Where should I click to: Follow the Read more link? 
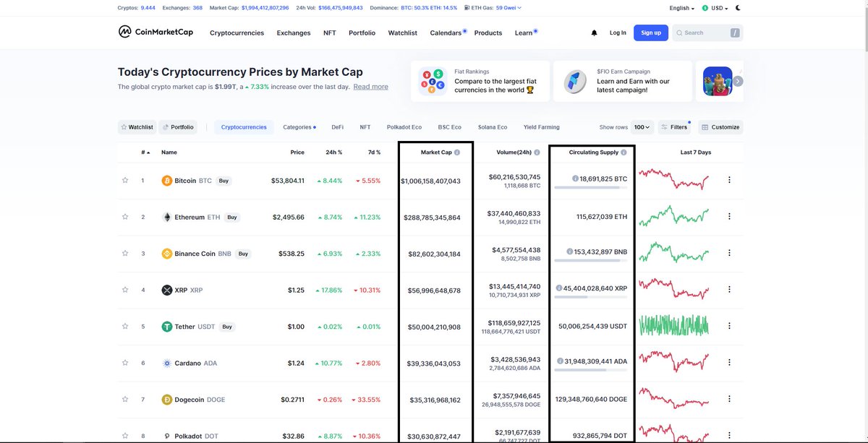[370, 87]
